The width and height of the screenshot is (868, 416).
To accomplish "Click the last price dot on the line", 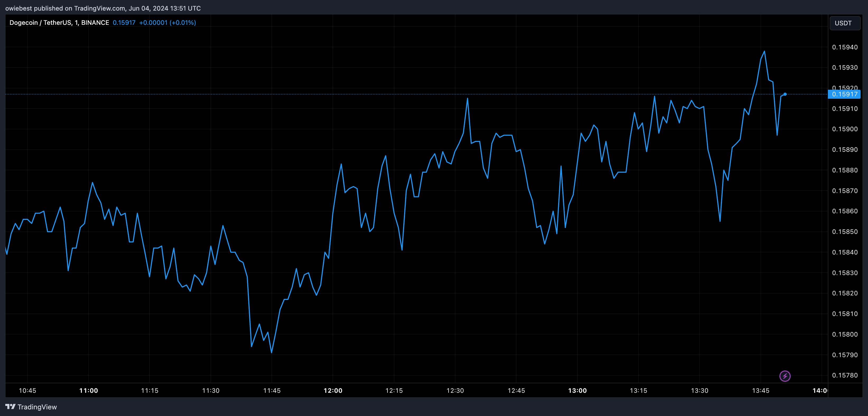I will coord(785,94).
